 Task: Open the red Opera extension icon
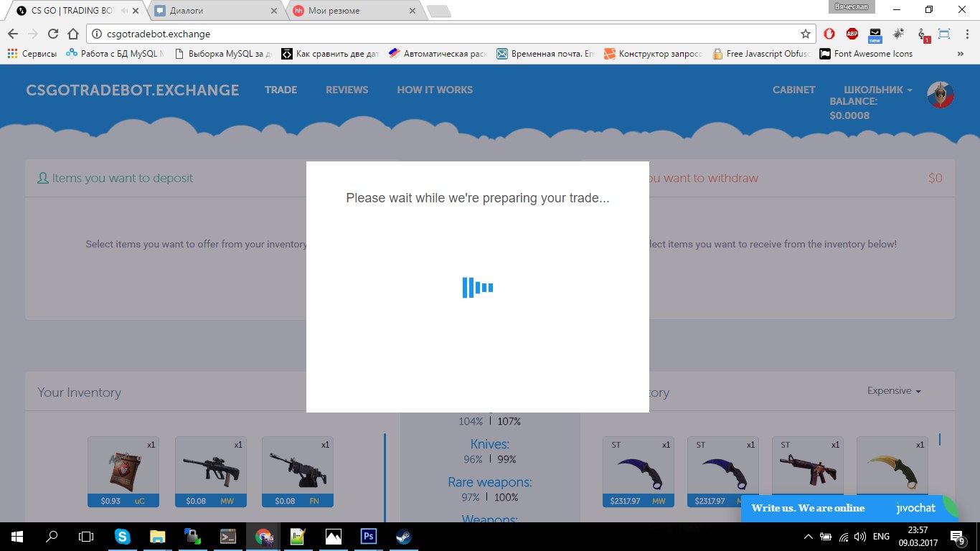(829, 34)
